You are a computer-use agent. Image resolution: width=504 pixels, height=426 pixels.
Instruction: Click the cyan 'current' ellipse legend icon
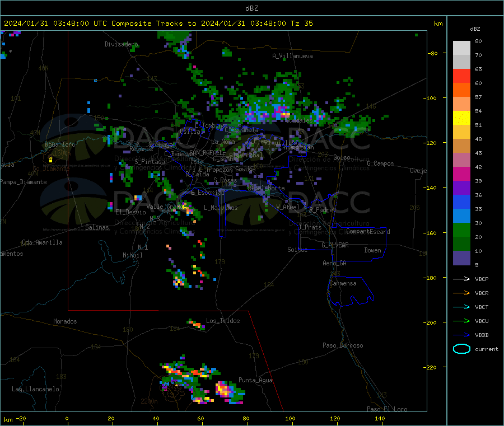(461, 349)
